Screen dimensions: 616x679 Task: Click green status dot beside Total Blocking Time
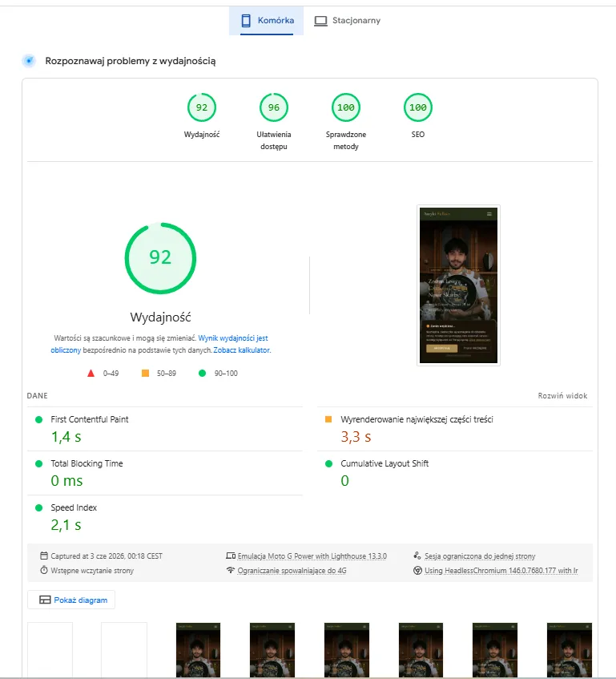(x=39, y=464)
